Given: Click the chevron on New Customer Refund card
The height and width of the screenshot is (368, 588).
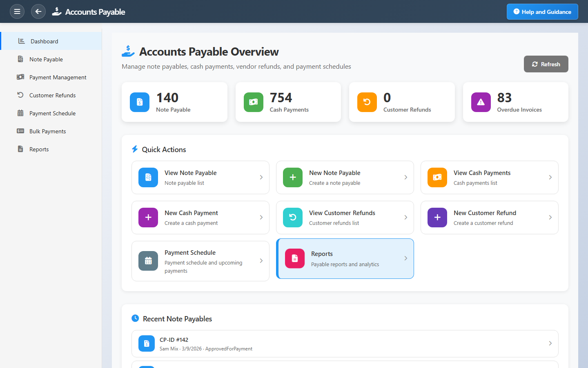Looking at the screenshot, I should click(x=550, y=218).
